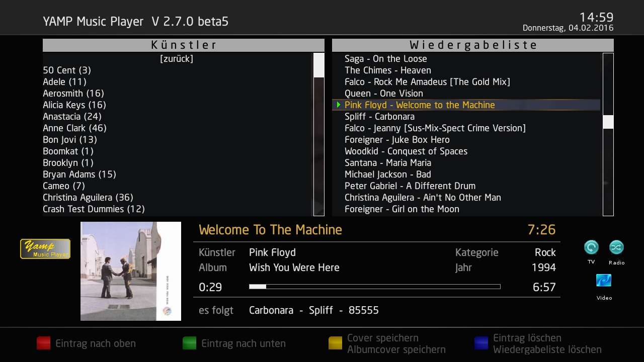Select artist Adele (11)
644x362 pixels.
pyautogui.click(x=64, y=82)
